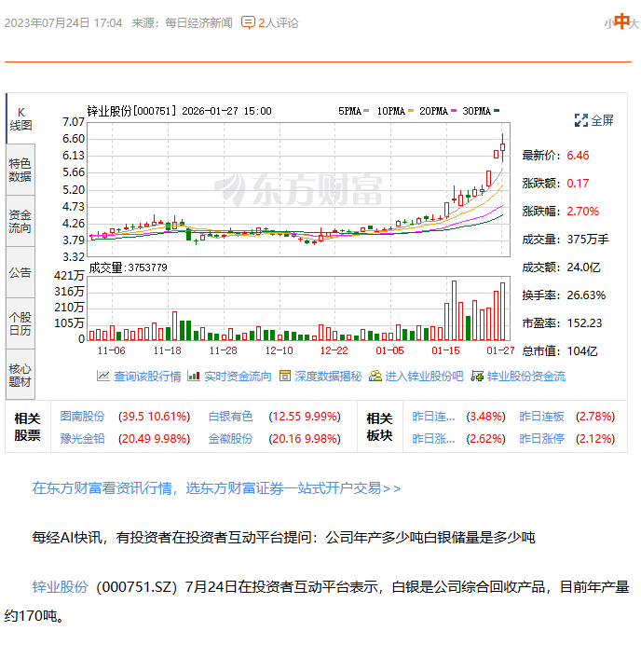The image size is (641, 672).
Task: Open related stock 豫光金铅
Action: pos(82,438)
